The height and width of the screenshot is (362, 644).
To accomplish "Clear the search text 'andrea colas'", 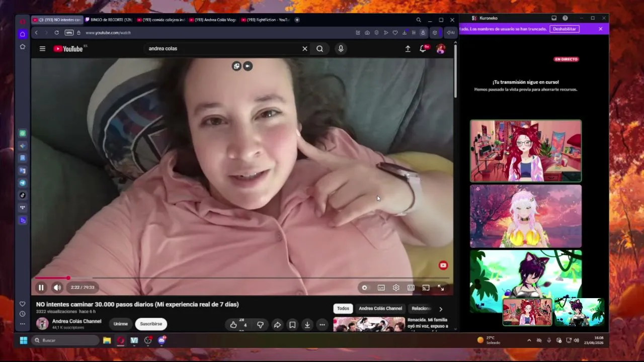I will [304, 49].
